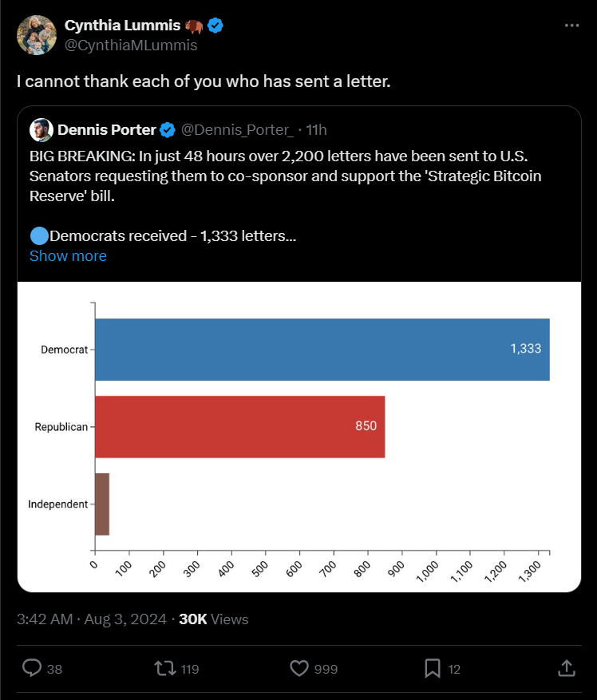Repost this tweet using the retweet icon
Viewport: 597px width, 700px height.
coord(164,668)
